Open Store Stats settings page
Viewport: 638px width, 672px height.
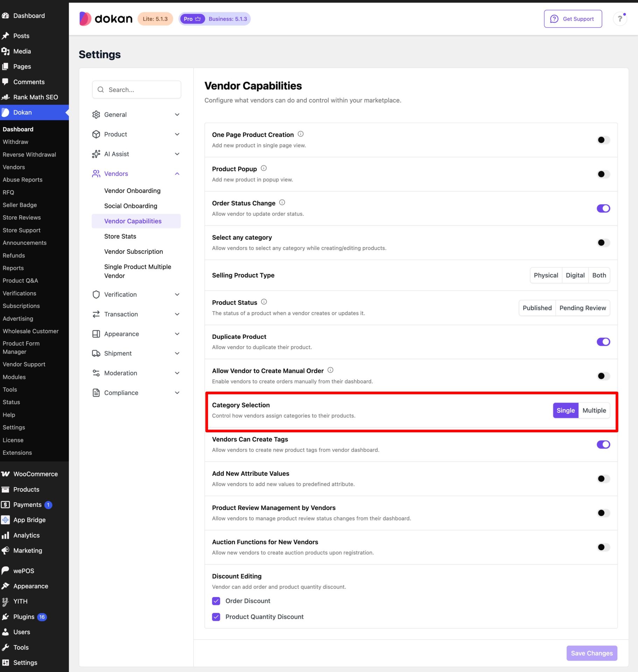click(x=120, y=237)
